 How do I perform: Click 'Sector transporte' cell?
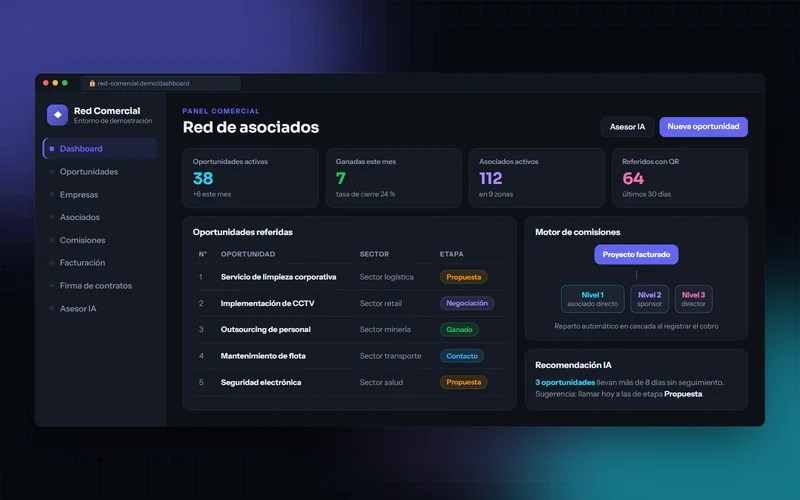coord(390,356)
